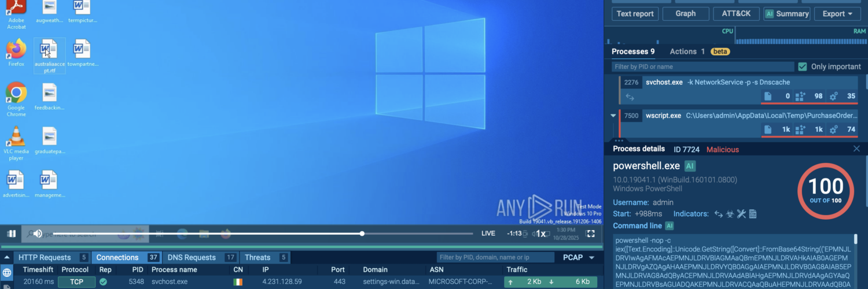Click the ATT&CK button
Screen dimensions: 868x289
[735, 14]
